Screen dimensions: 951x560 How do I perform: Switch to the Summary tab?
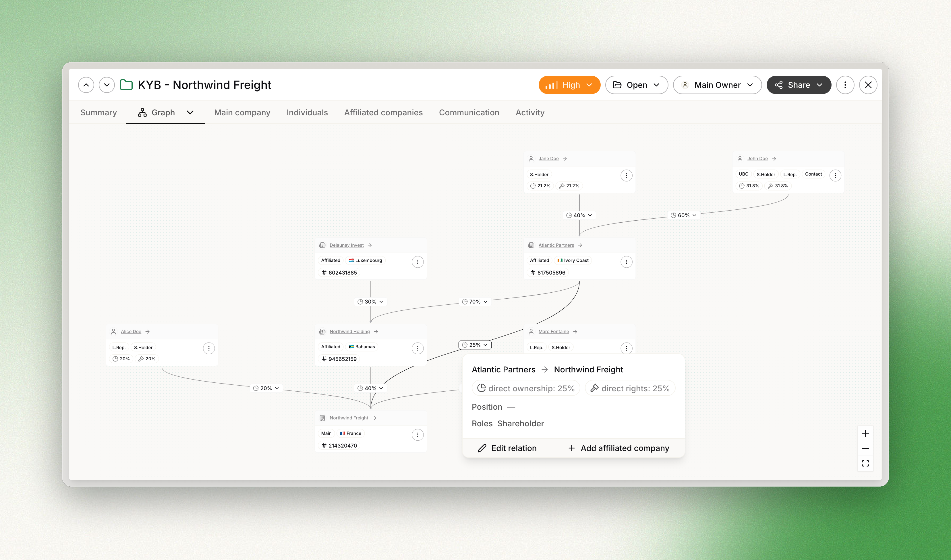pyautogui.click(x=98, y=112)
